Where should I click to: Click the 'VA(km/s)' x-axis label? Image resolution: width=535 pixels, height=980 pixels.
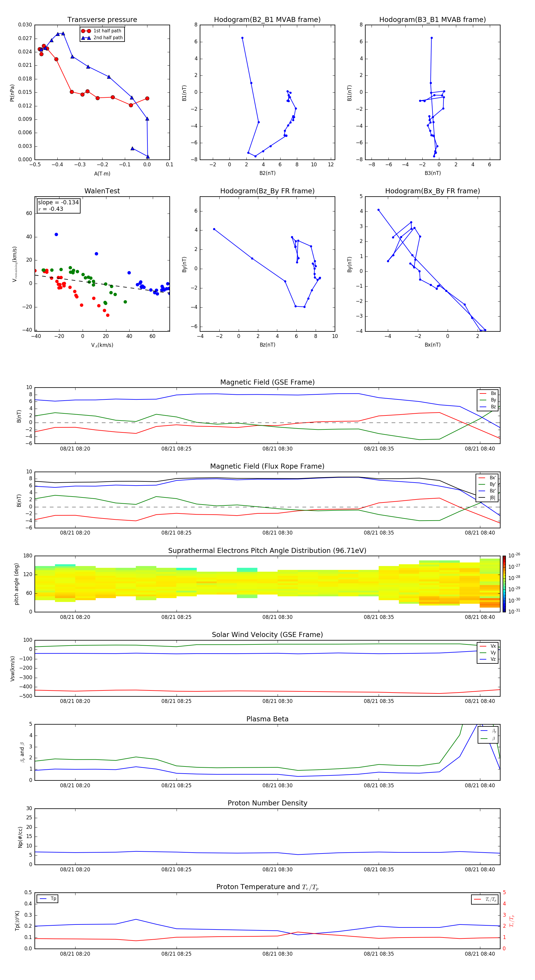(x=102, y=345)
